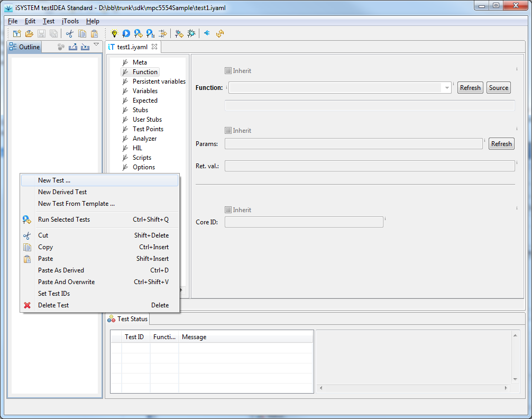The image size is (532, 419).
Task: Click Refresh button next to Function
Action: pos(470,88)
